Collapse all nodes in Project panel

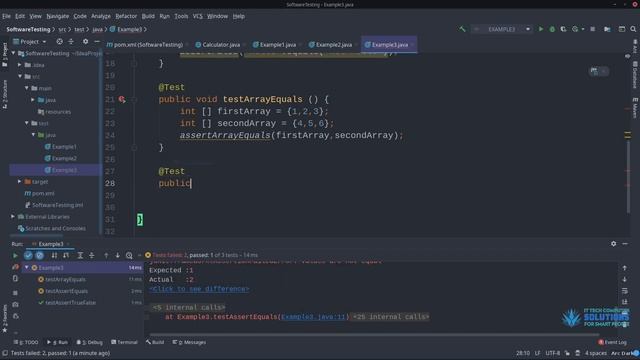(71, 42)
